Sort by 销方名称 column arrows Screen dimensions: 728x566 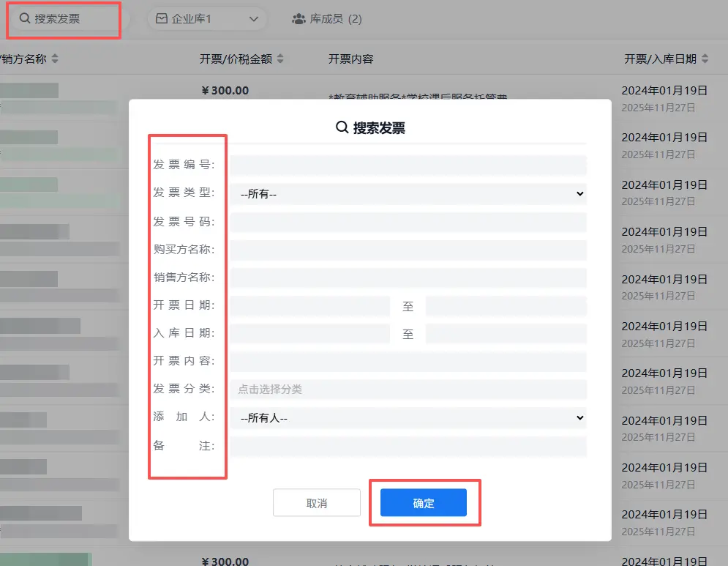point(55,59)
